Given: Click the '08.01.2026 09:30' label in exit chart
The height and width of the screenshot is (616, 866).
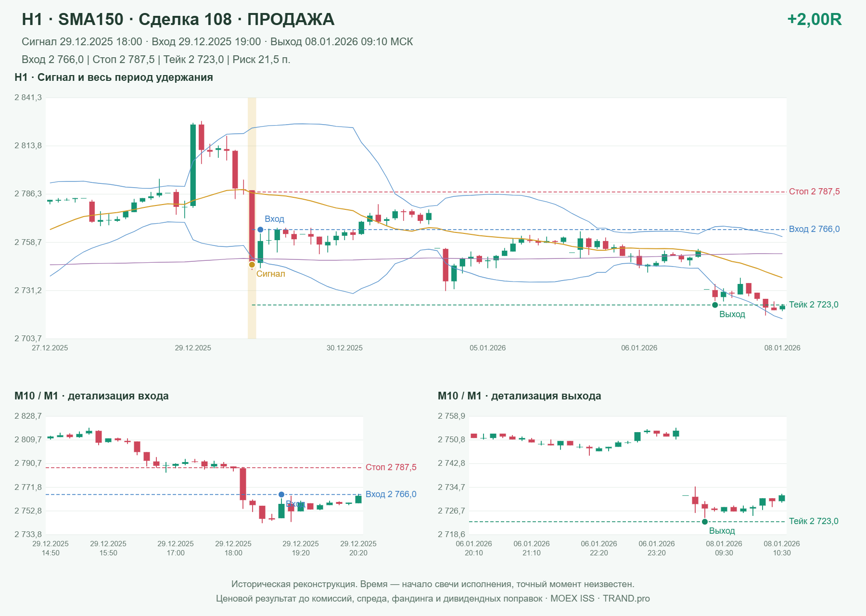Looking at the screenshot, I should (724, 548).
